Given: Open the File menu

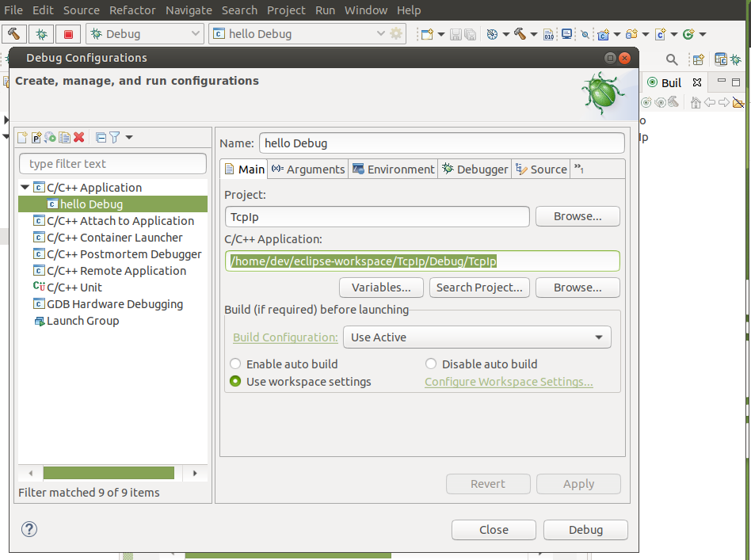Looking at the screenshot, I should pos(13,10).
